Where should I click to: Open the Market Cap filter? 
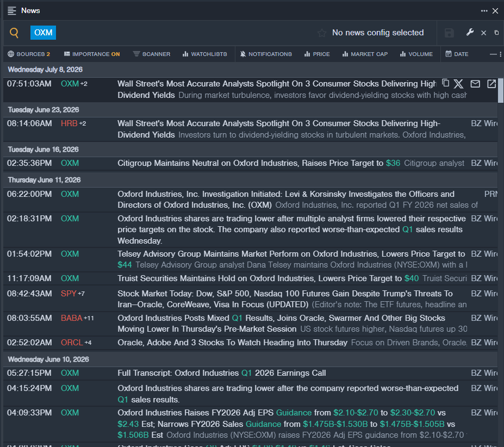tap(365, 54)
